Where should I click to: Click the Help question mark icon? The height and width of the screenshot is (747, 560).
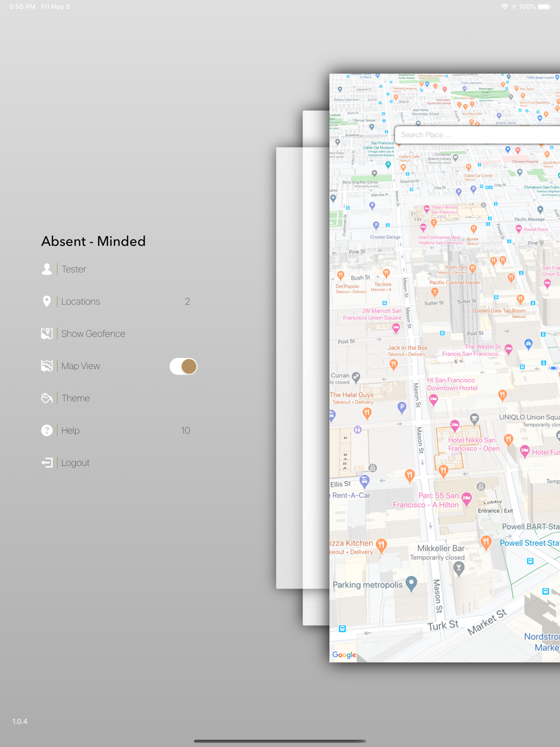(47, 431)
